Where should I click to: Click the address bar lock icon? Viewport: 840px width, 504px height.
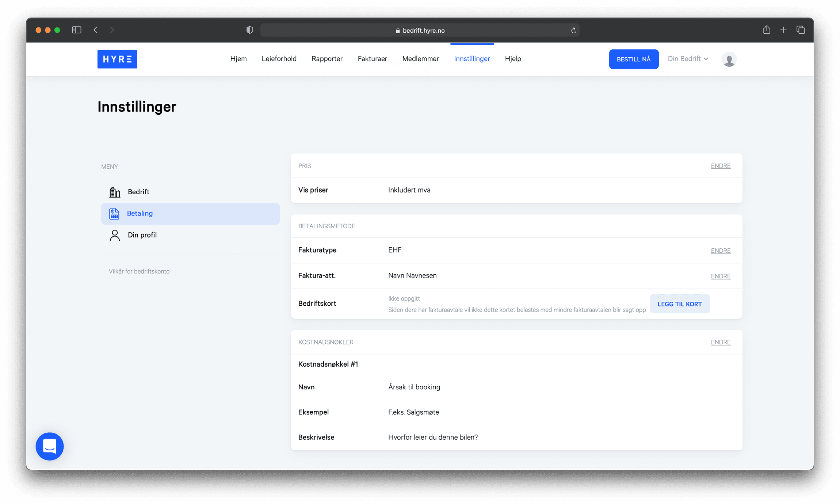(398, 31)
